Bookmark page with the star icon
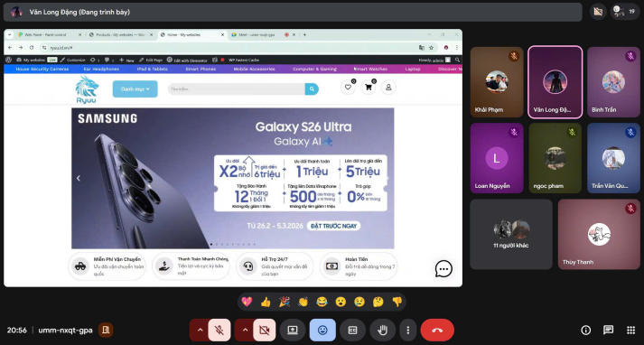Image resolution: width=644 pixels, height=345 pixels. point(431,48)
